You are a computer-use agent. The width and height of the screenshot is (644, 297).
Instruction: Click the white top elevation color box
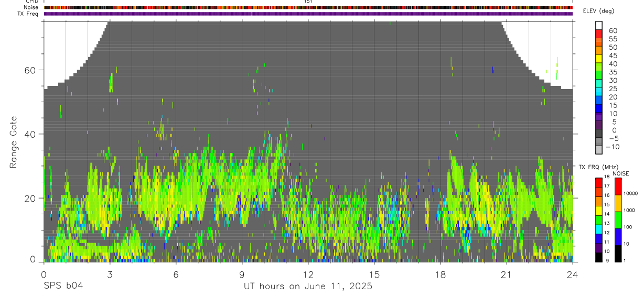(x=599, y=24)
